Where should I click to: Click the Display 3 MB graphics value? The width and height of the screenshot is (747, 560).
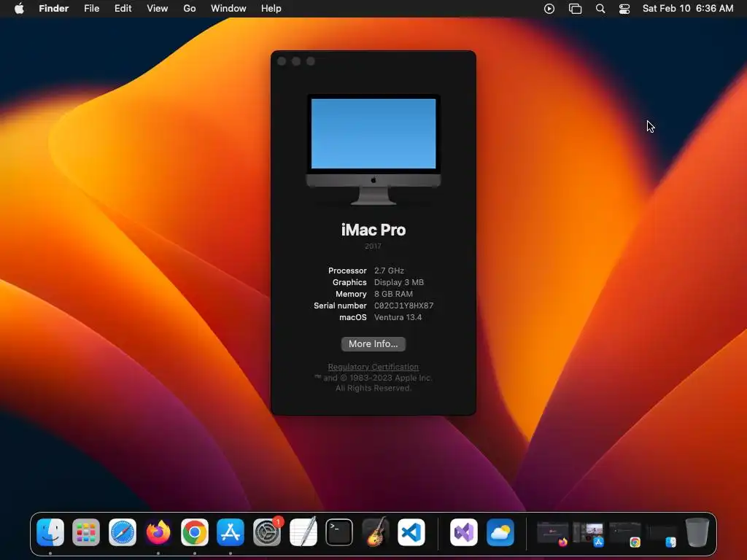pyautogui.click(x=399, y=282)
